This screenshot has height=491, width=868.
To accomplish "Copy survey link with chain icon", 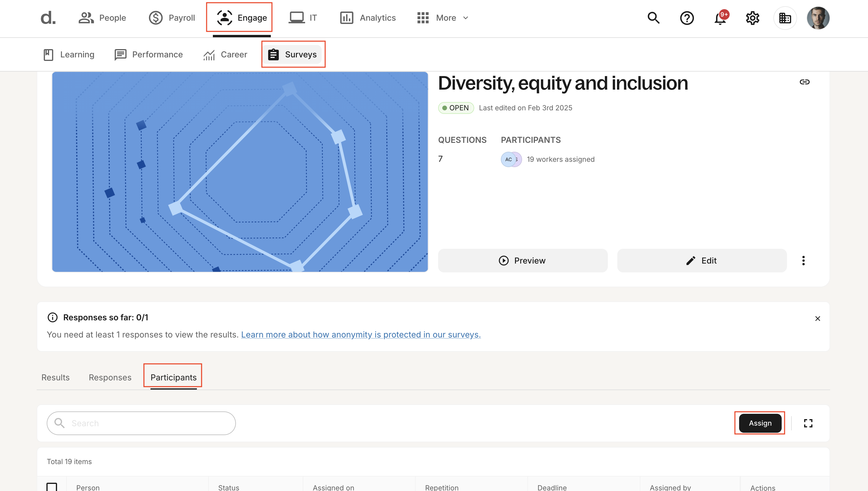I will pos(805,82).
